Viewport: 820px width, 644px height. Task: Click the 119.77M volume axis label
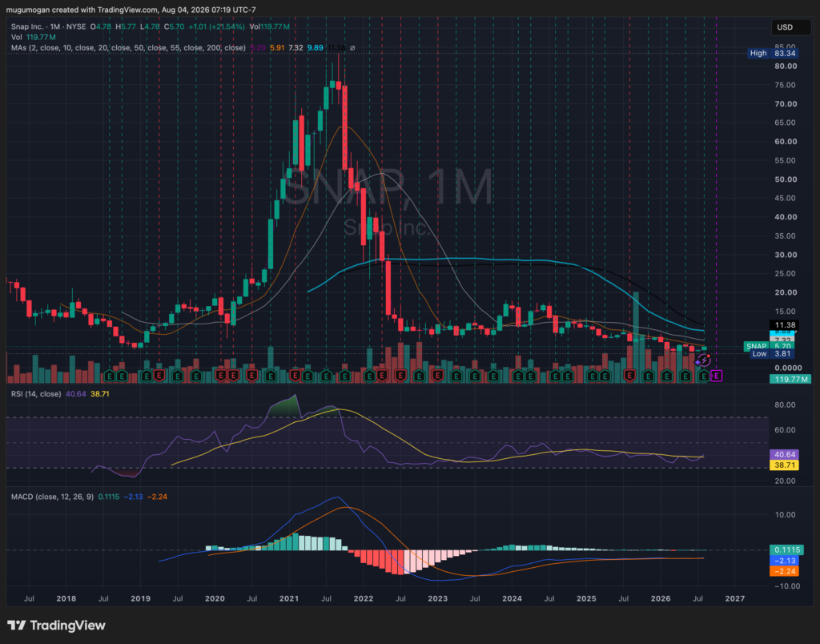click(x=790, y=379)
